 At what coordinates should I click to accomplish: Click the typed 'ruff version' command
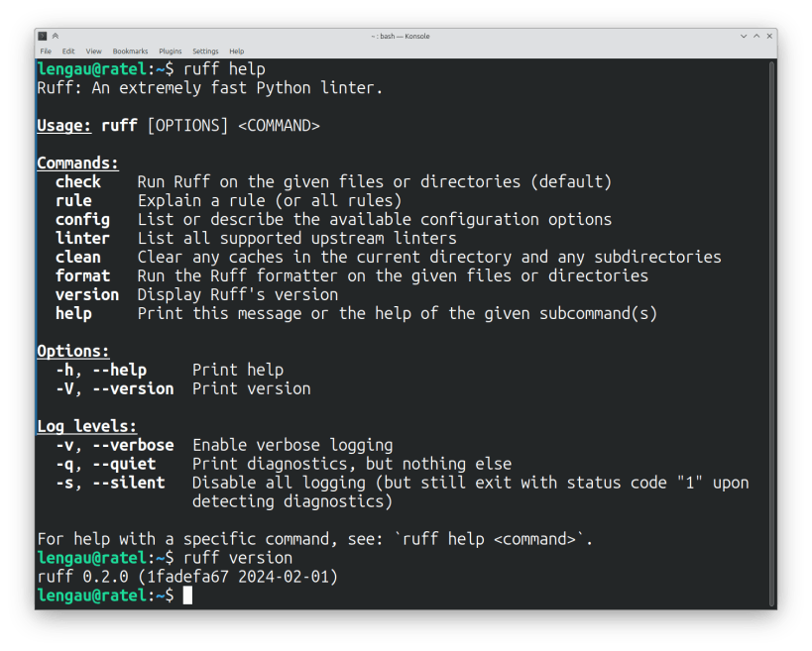(238, 559)
